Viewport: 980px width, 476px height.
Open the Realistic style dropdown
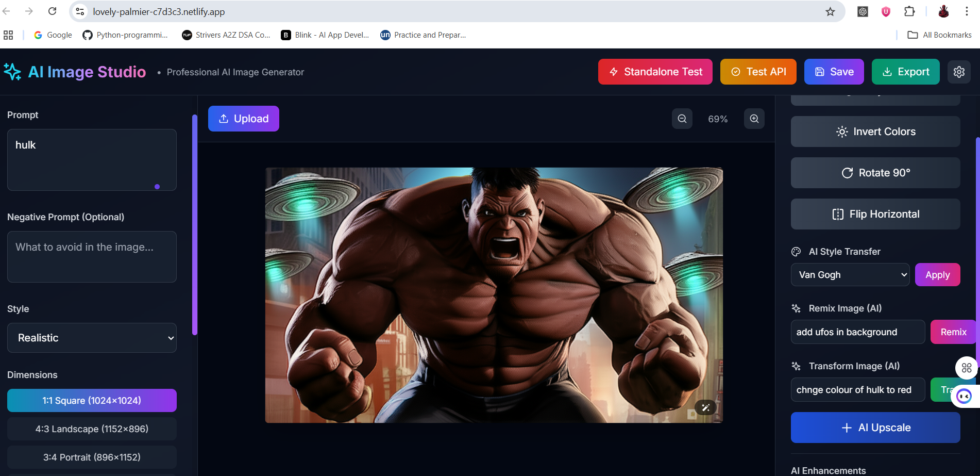click(x=92, y=338)
